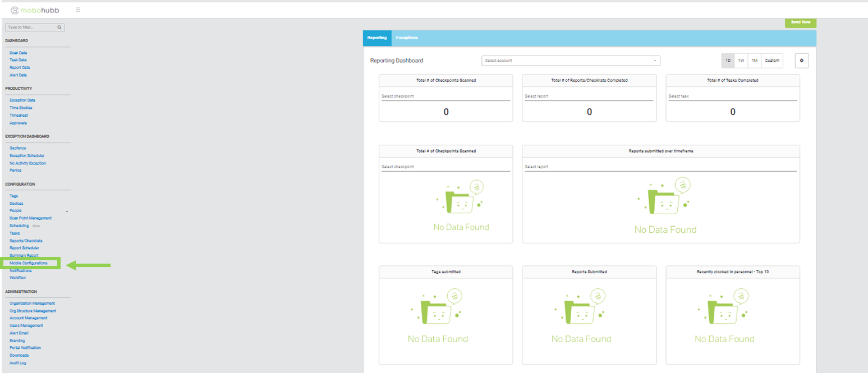The width and height of the screenshot is (868, 373).
Task: Click the hamburger menu icon
Action: [x=77, y=10]
